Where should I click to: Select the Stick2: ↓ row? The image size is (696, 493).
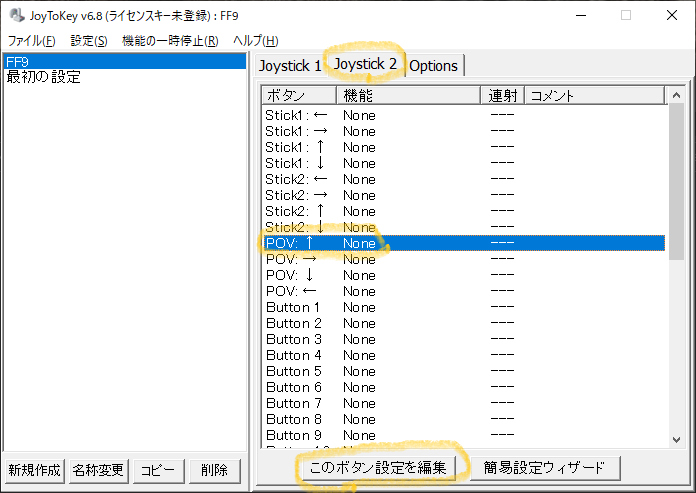465,227
